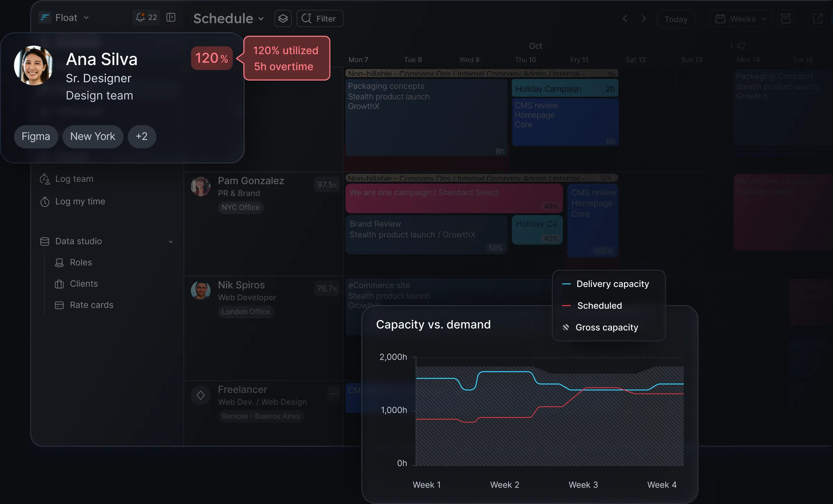833x504 pixels.
Task: Collapse the sidebar panel icon
Action: pos(171,17)
